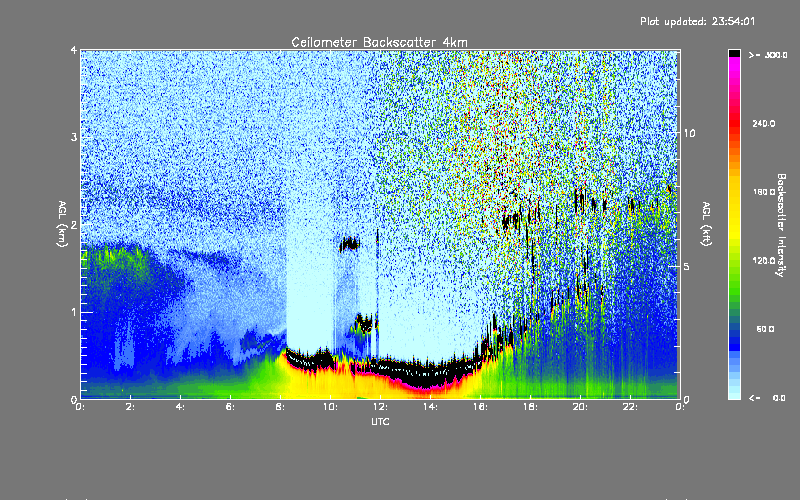Click the "3" tick on the km axis

click(74, 137)
